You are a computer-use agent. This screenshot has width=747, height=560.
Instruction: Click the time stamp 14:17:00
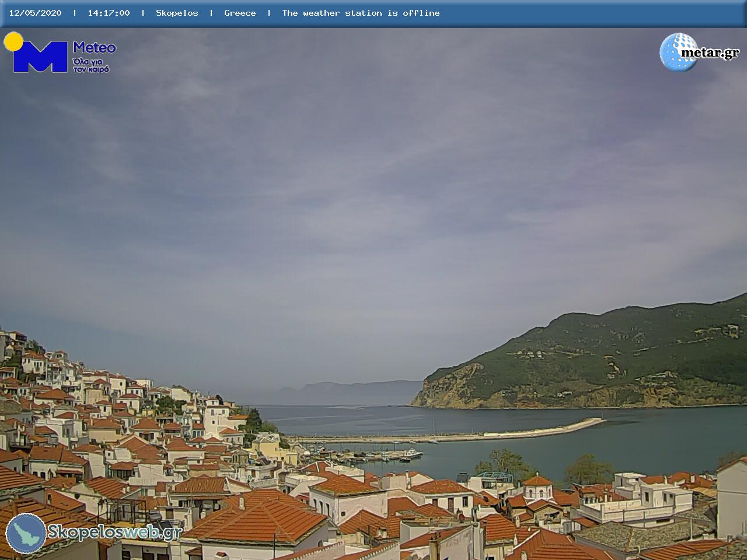point(109,13)
